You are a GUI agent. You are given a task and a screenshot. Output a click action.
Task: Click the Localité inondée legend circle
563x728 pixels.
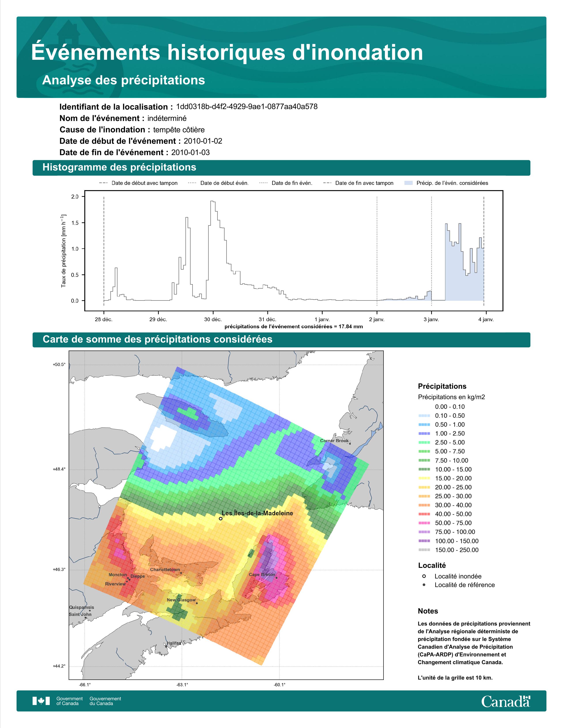[x=424, y=576]
